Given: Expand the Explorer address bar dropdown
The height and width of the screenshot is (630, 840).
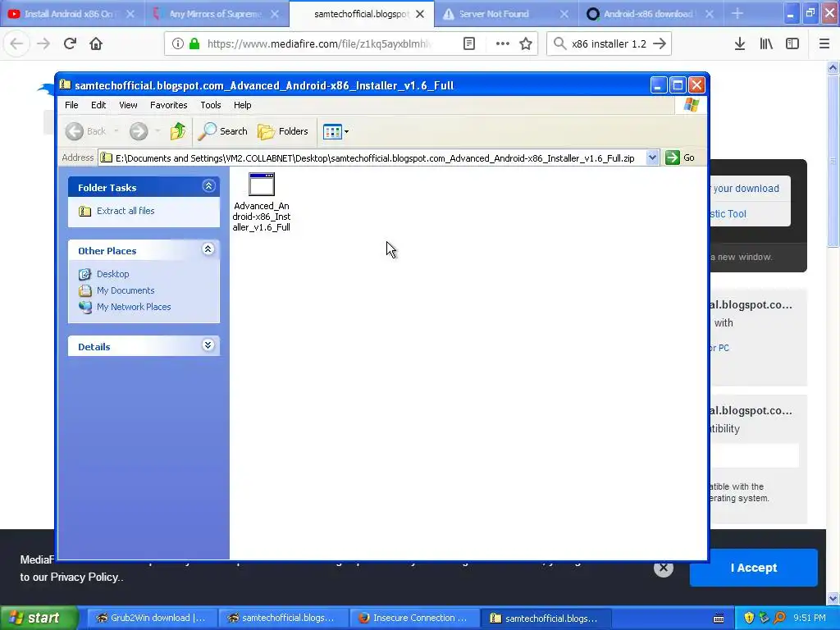Looking at the screenshot, I should (652, 158).
